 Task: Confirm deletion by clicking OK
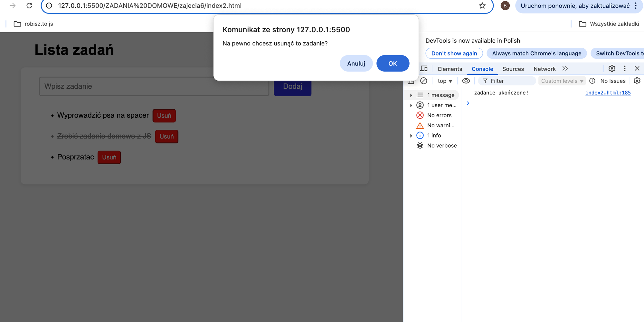tap(393, 63)
